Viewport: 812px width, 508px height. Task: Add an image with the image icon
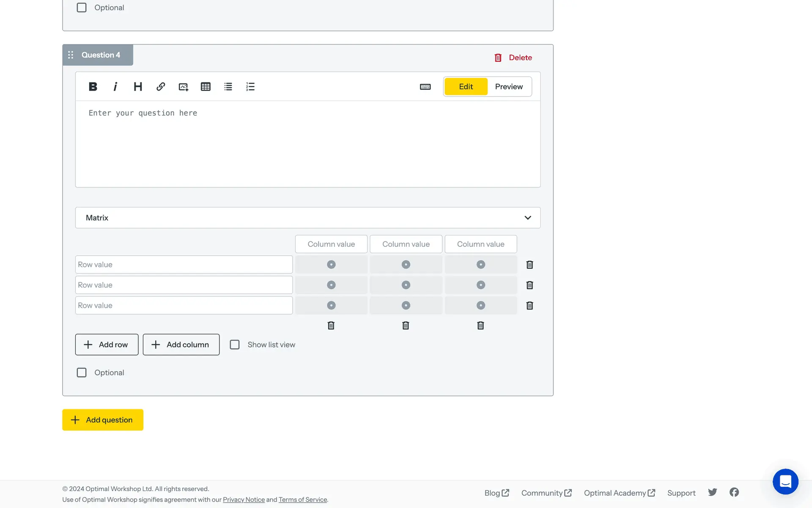coord(183,87)
